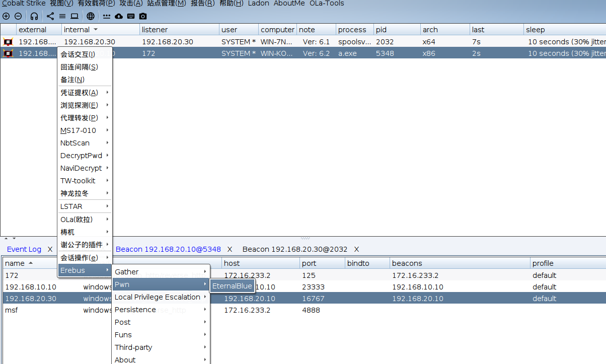Open the Ladon menu in menu bar
The width and height of the screenshot is (606, 364).
pyautogui.click(x=258, y=4)
